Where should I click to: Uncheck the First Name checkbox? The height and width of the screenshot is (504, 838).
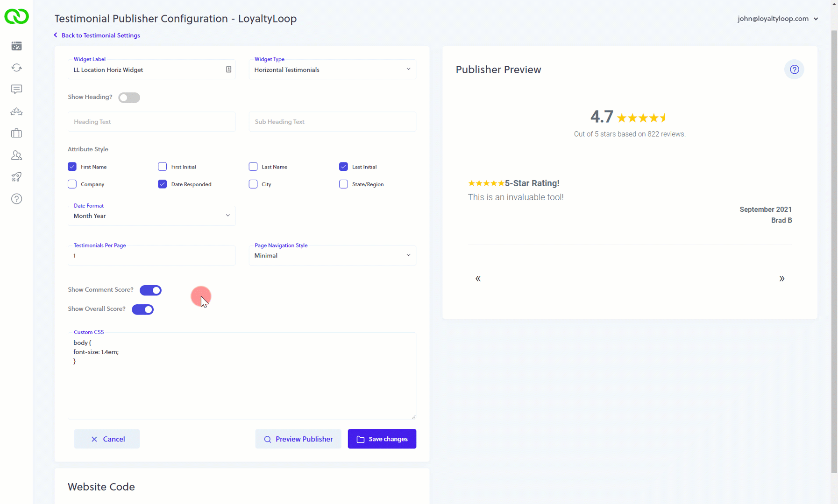point(72,167)
